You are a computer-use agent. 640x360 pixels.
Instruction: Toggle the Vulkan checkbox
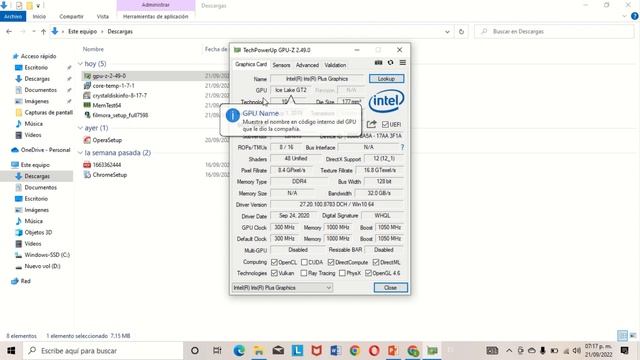click(x=274, y=273)
